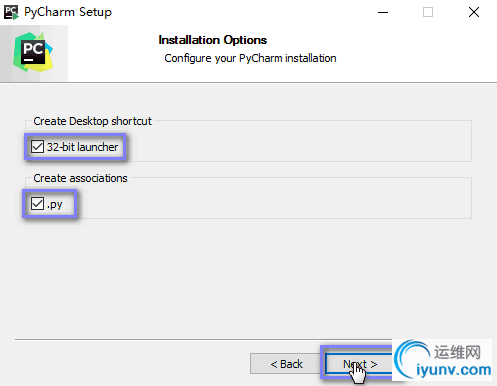The height and width of the screenshot is (386, 497).
Task: Click the 'PyCharm Setup' window title text
Action: 68,12
